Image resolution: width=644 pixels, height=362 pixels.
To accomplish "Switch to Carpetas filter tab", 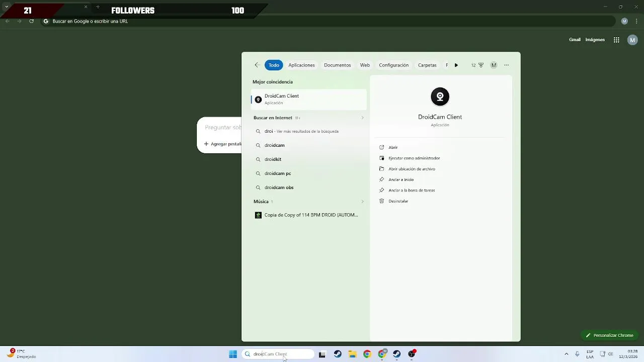I will pyautogui.click(x=427, y=65).
